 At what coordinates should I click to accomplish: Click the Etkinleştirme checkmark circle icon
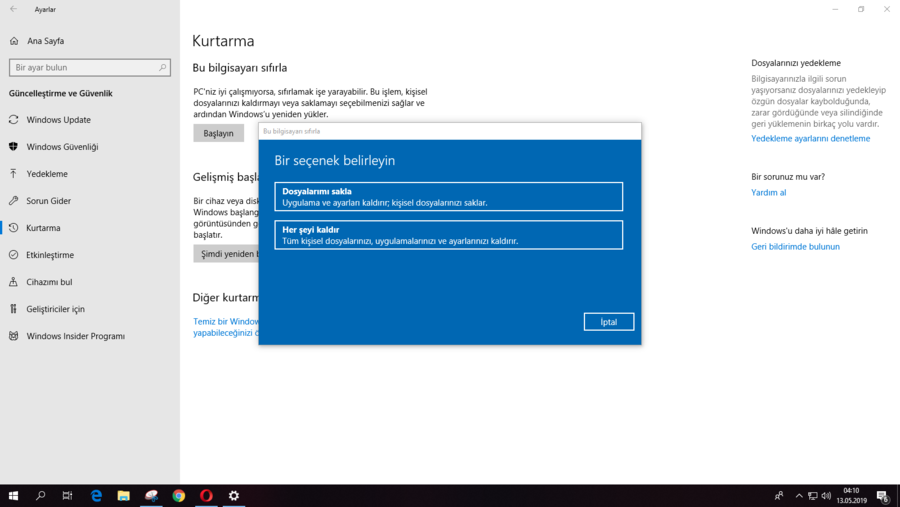tap(14, 254)
